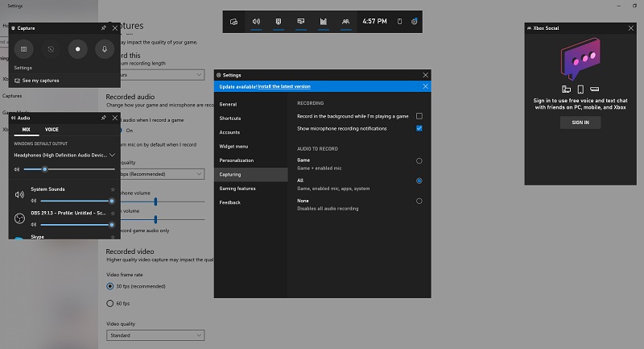Adjust the System Sounds volume slider
Viewport: 644px width, 349px height.
click(77, 201)
